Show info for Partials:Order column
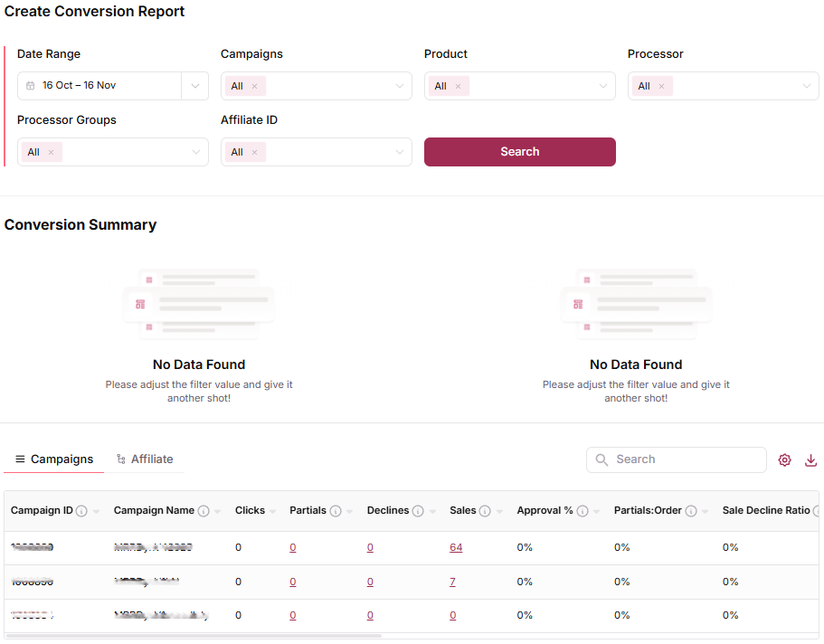The height and width of the screenshot is (644, 824). click(691, 511)
